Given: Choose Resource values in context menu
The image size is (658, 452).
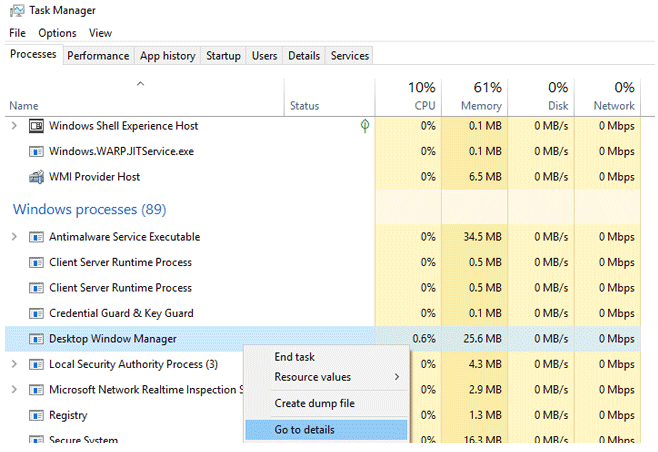Looking at the screenshot, I should [326, 377].
